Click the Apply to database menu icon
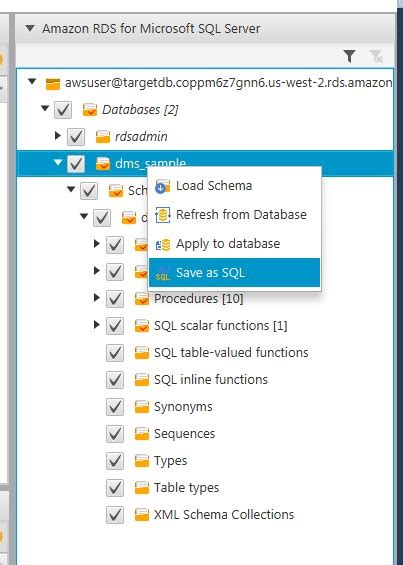 (163, 244)
